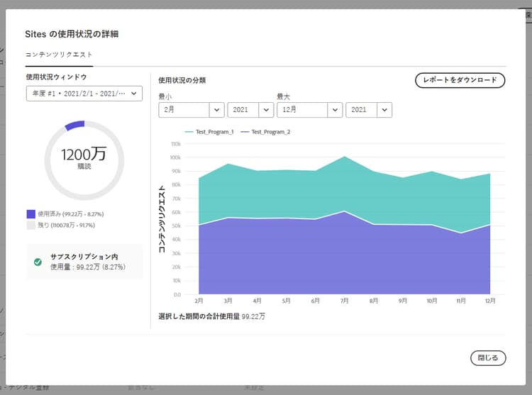Click the green subscription status check icon
Viewport: 532px width, 395px height.
pos(38,262)
